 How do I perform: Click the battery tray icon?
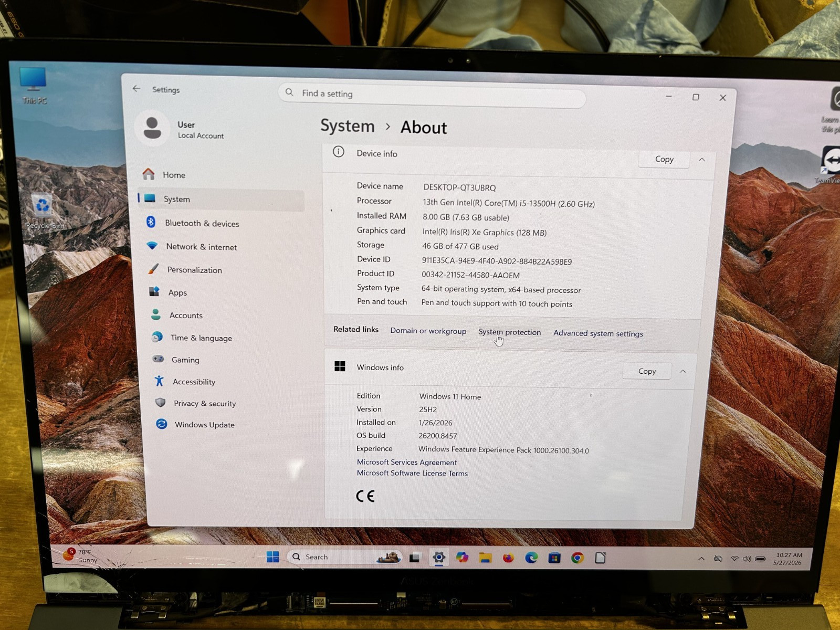tap(760, 559)
